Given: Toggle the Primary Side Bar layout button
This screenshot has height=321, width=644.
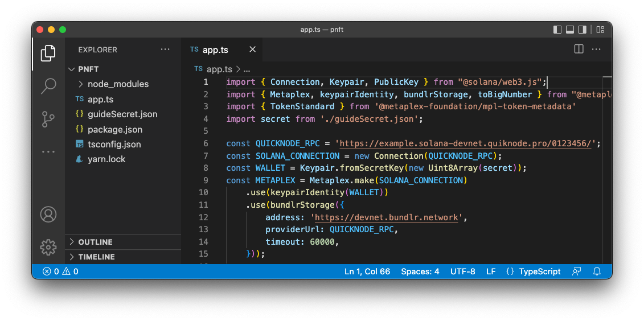Looking at the screenshot, I should [557, 30].
